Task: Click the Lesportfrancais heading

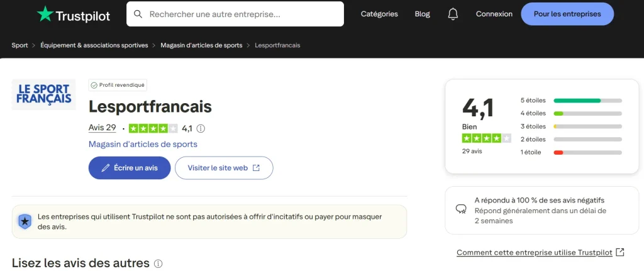Action: point(150,107)
